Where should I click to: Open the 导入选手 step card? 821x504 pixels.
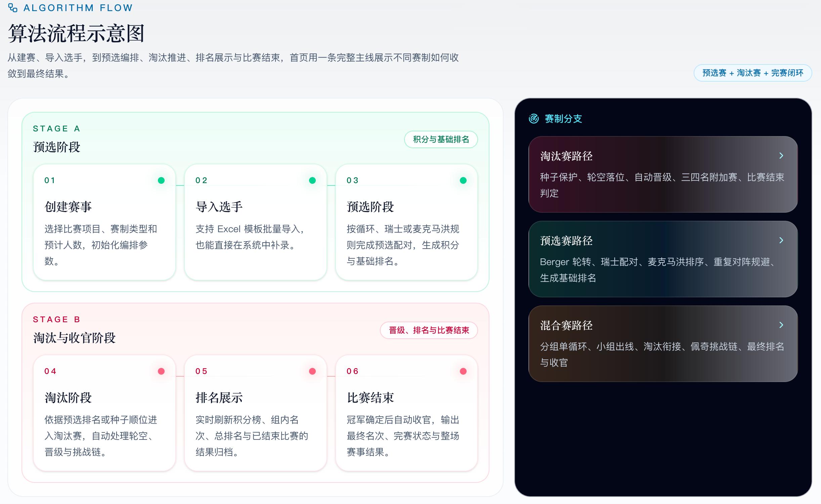(256, 222)
